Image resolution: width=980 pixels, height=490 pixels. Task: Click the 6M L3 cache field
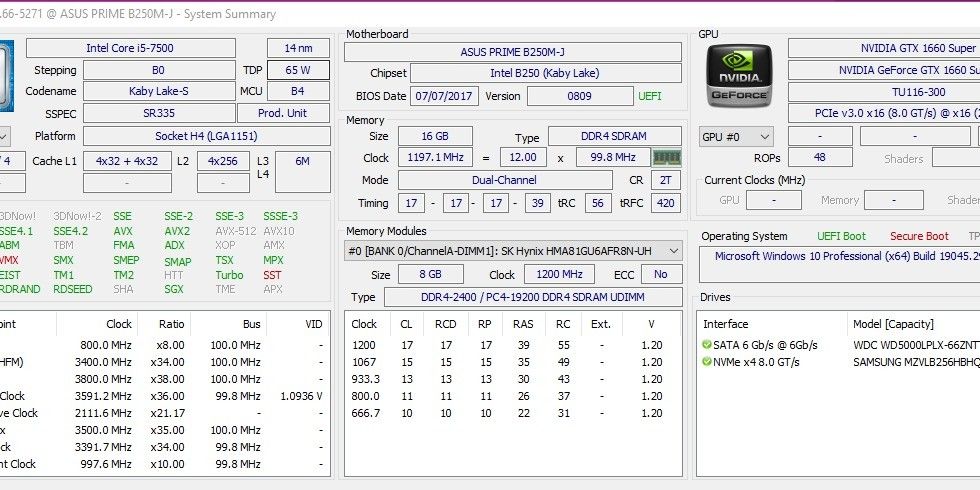click(x=302, y=172)
